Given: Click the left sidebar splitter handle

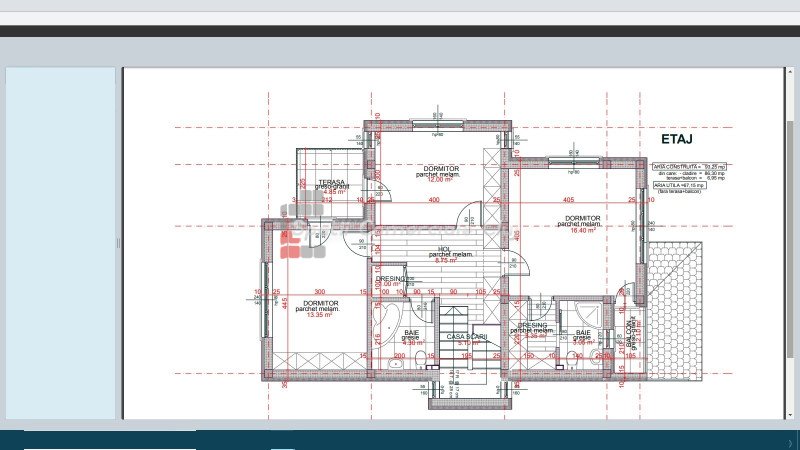Looking at the screenshot, I should (x=119, y=243).
